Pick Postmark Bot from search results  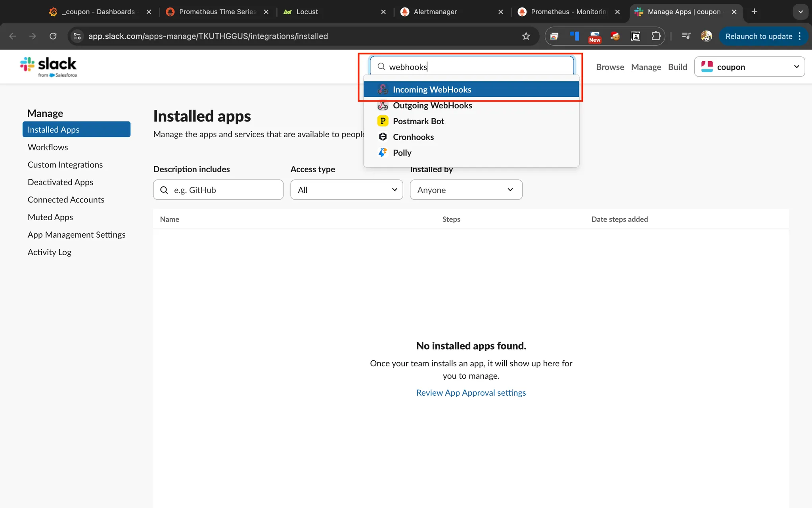tap(418, 121)
